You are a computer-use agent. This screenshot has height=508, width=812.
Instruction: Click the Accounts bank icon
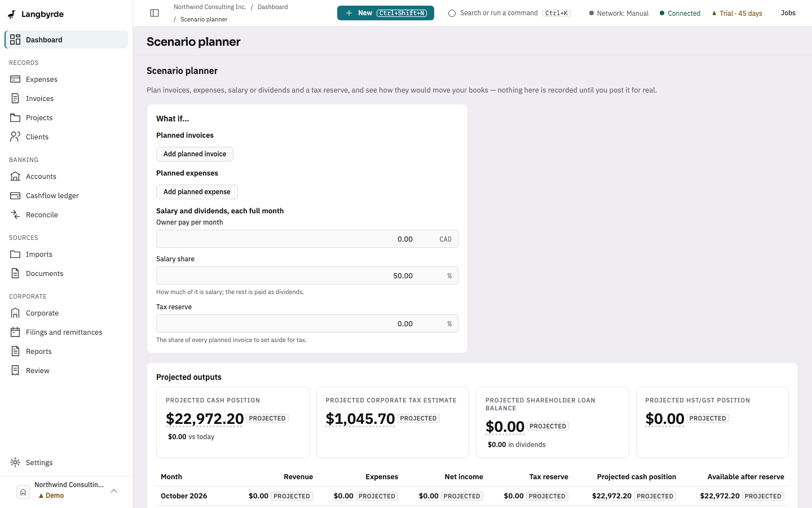[x=15, y=176]
